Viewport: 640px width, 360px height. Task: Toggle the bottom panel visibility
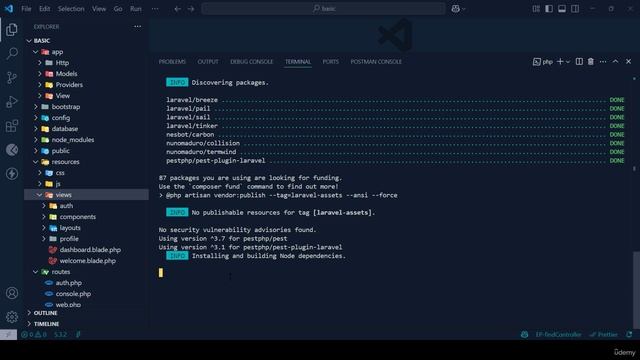point(562,9)
